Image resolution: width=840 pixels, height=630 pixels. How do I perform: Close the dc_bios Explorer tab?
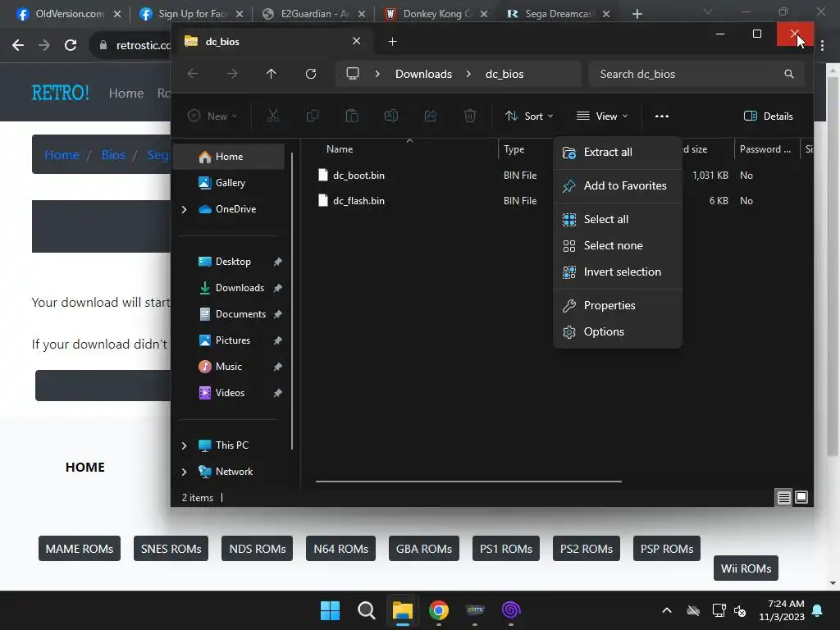pos(356,41)
